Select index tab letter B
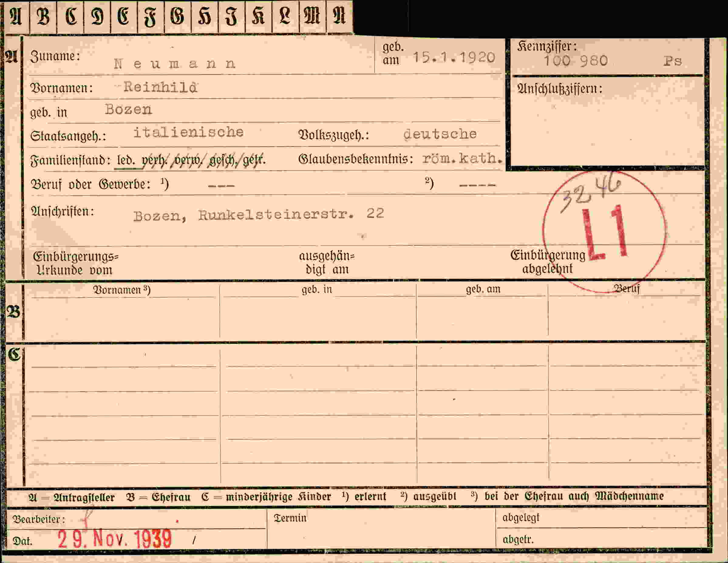728x563 pixels. tap(43, 17)
